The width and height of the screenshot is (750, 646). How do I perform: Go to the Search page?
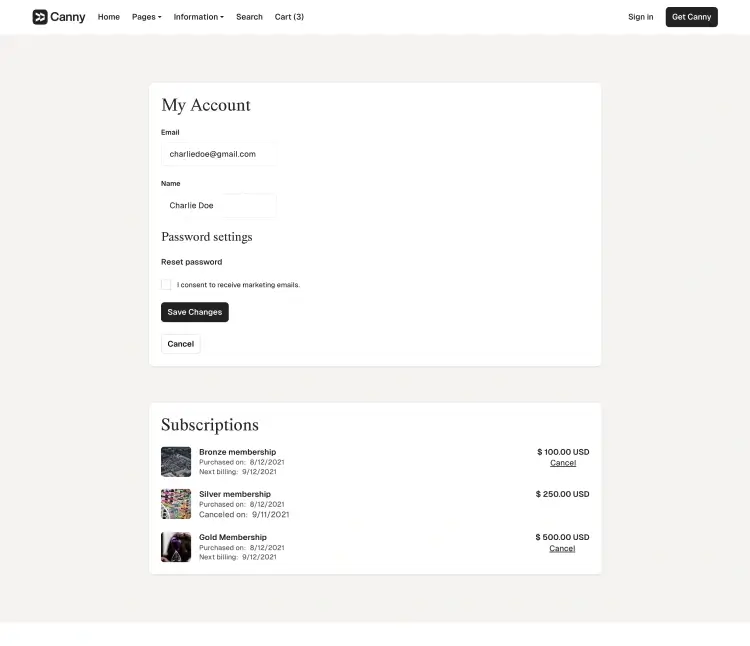click(x=249, y=17)
